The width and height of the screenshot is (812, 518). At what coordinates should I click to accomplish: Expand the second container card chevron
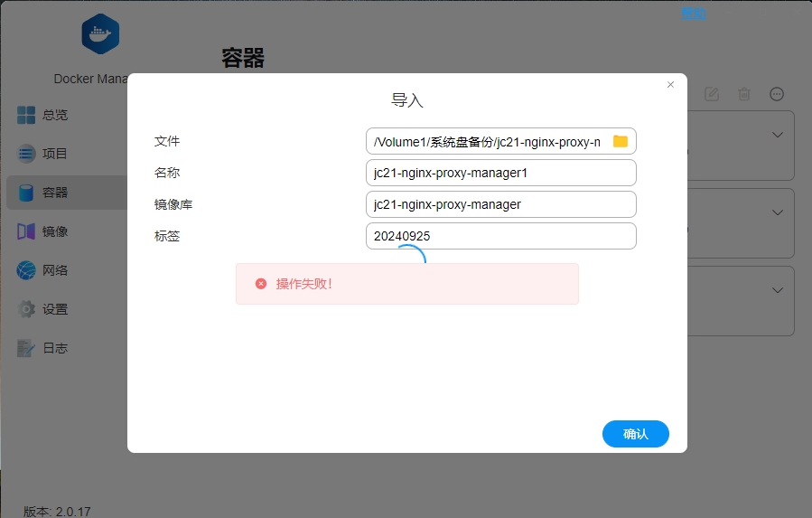pyautogui.click(x=778, y=212)
